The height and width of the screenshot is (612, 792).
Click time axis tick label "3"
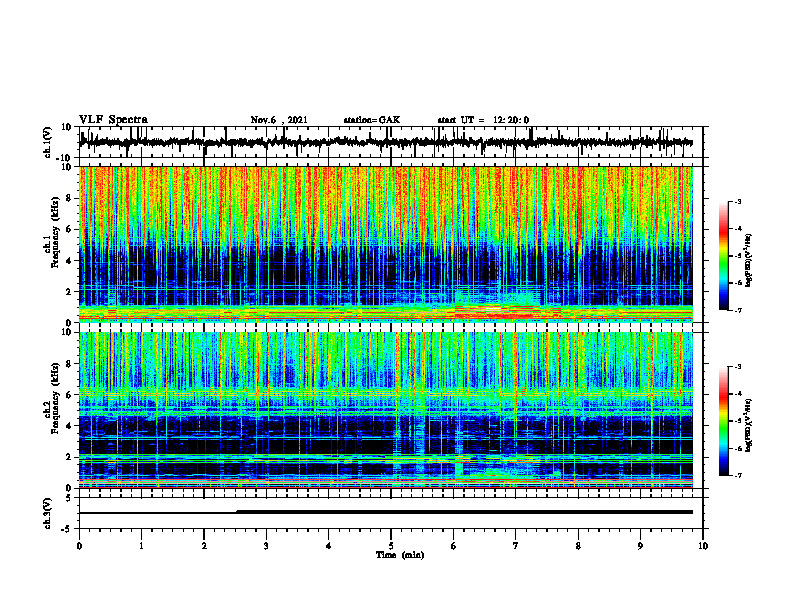point(266,546)
